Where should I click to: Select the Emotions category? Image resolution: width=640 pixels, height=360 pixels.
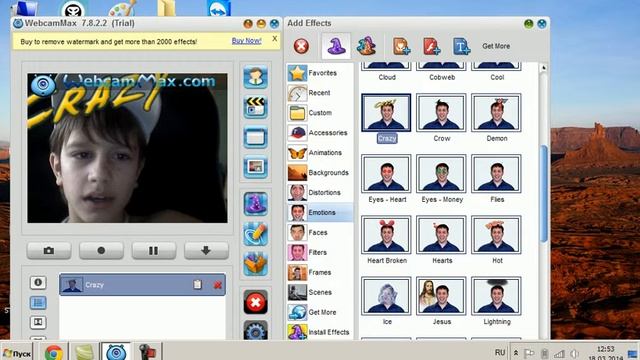tap(320, 213)
